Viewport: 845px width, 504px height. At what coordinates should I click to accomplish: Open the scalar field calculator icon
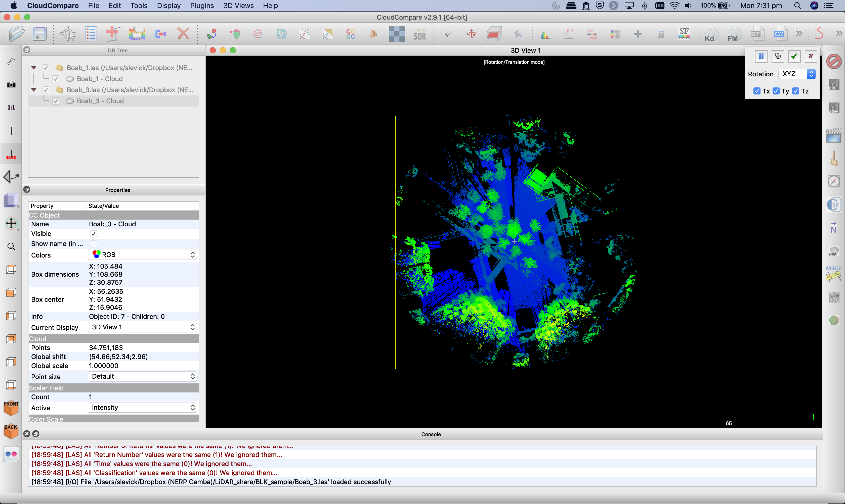tap(661, 34)
